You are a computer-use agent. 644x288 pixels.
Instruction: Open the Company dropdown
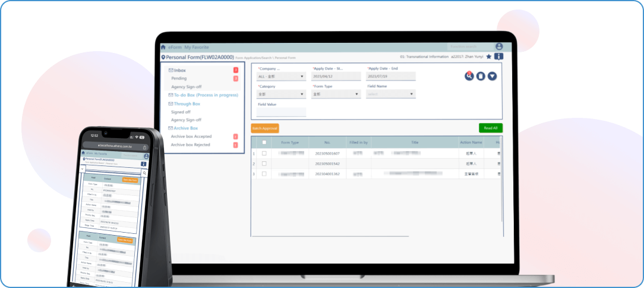[x=281, y=76]
